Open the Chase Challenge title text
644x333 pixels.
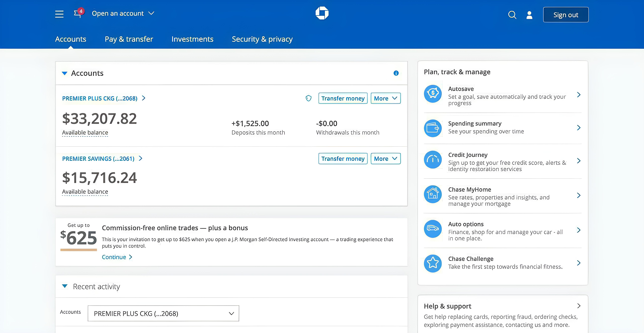(471, 259)
